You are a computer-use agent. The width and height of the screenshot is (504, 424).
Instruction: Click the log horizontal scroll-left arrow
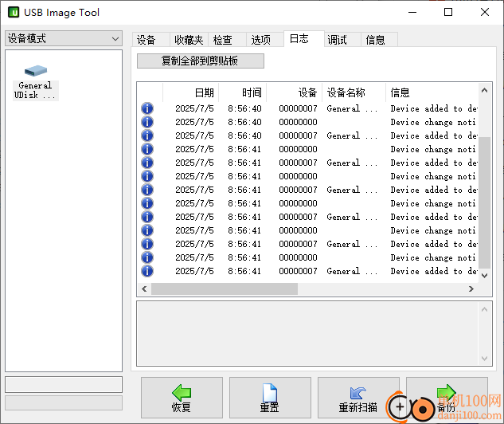click(144, 289)
